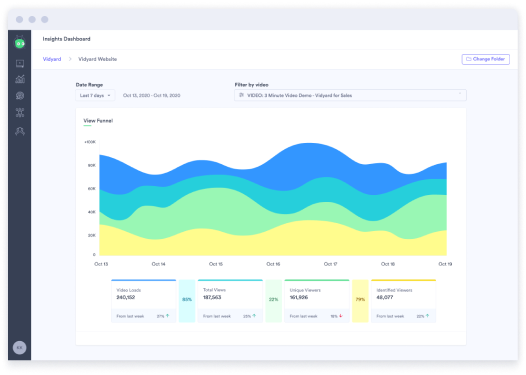Click the Vidyard breadcrumb link
The height and width of the screenshot is (375, 526).
coord(52,59)
